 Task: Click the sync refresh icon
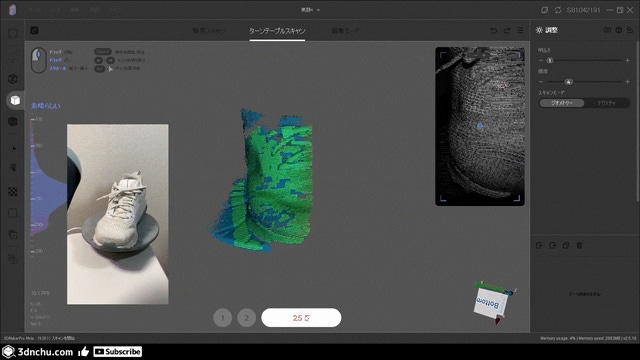[558, 10]
